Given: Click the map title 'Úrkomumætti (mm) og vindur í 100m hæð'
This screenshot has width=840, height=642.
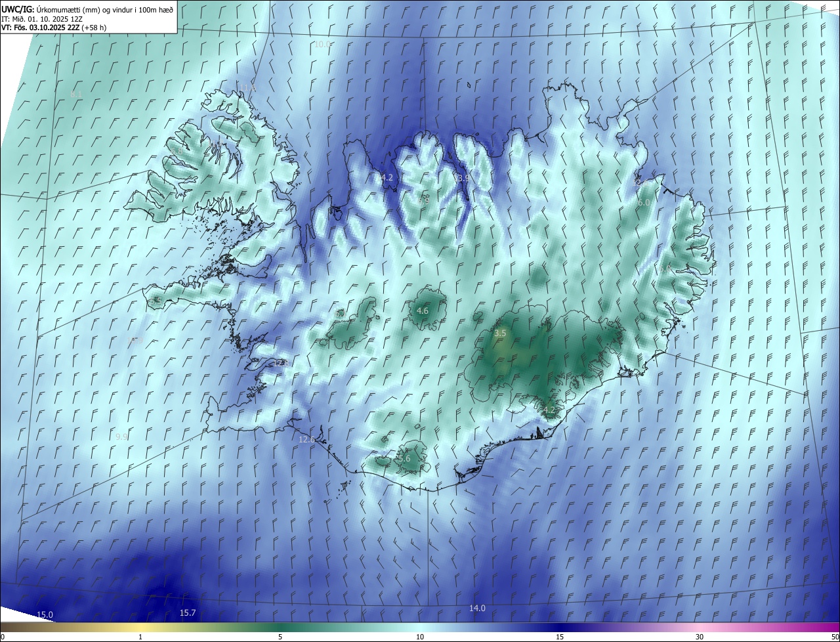Looking at the screenshot, I should [104, 9].
